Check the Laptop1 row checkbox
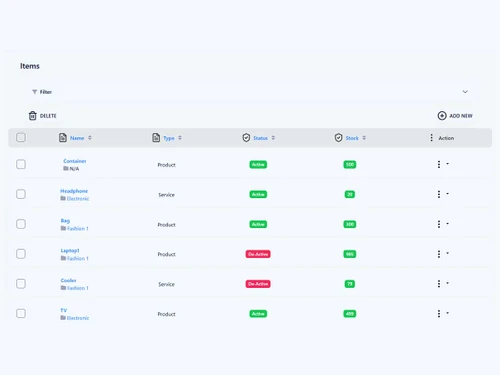The height and width of the screenshot is (375, 500). pyautogui.click(x=21, y=254)
